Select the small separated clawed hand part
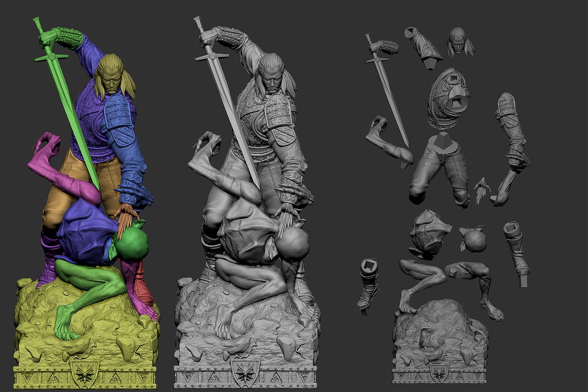588x392 pixels. click(482, 190)
